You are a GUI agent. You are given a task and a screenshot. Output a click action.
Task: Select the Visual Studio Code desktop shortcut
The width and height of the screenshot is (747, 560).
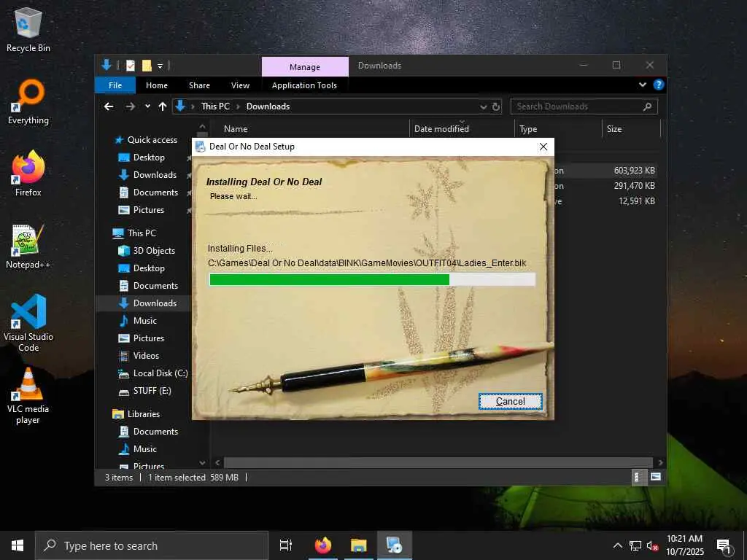pos(28,323)
